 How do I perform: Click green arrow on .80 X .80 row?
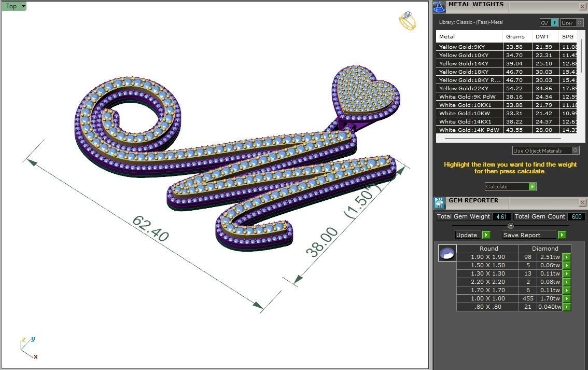567,307
